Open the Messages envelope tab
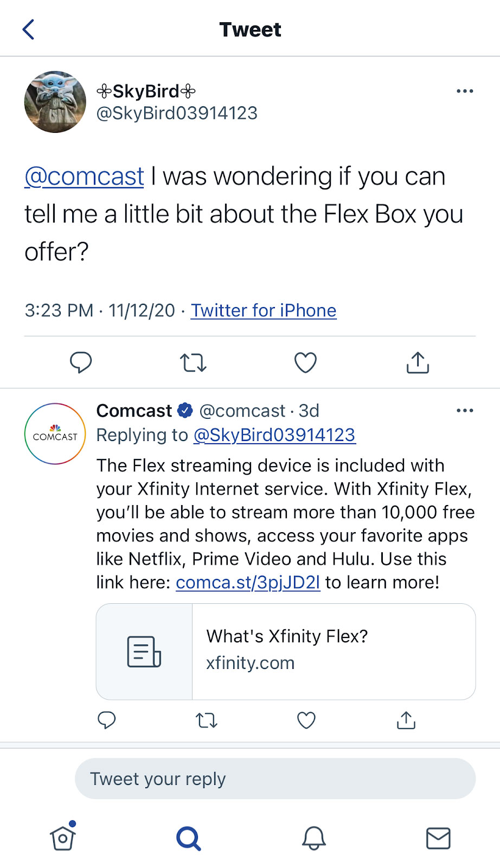 click(438, 838)
